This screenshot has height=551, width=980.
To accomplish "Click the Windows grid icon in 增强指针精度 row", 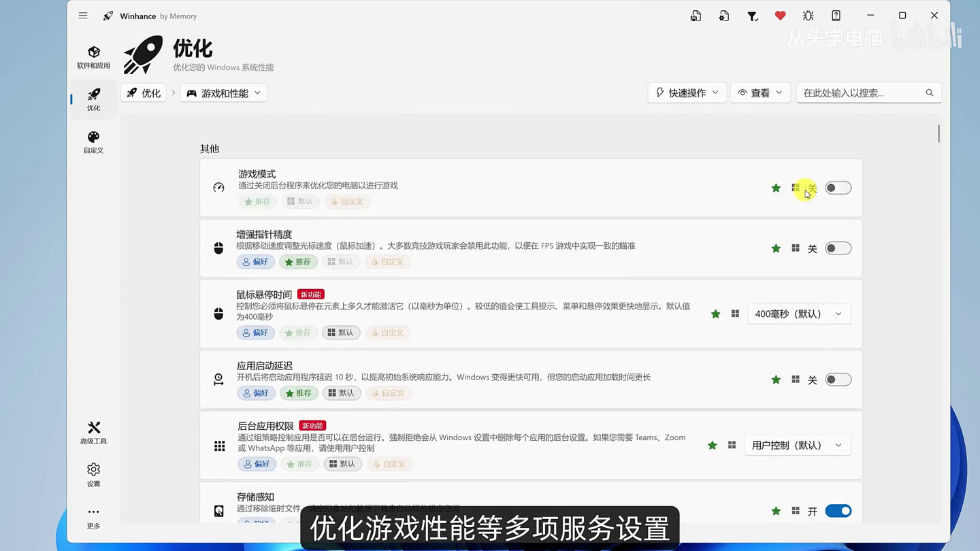I will click(796, 248).
